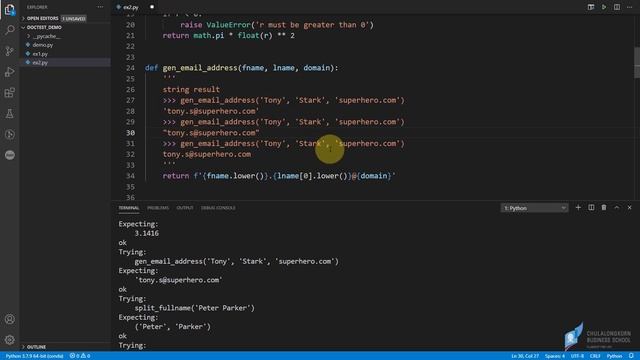
Task: Create a new terminal with plus icon
Action: [578, 208]
